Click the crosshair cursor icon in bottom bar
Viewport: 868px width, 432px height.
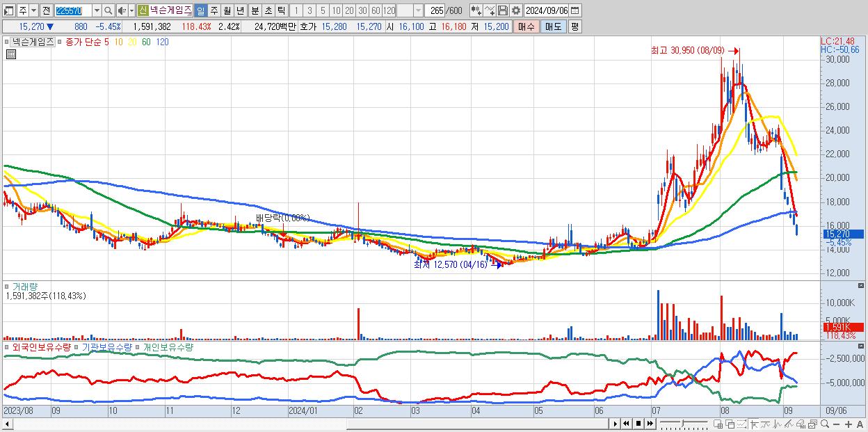[x=754, y=424]
